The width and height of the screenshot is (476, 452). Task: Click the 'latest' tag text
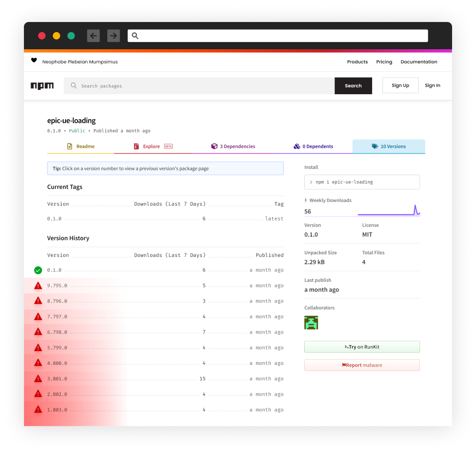[x=274, y=219]
